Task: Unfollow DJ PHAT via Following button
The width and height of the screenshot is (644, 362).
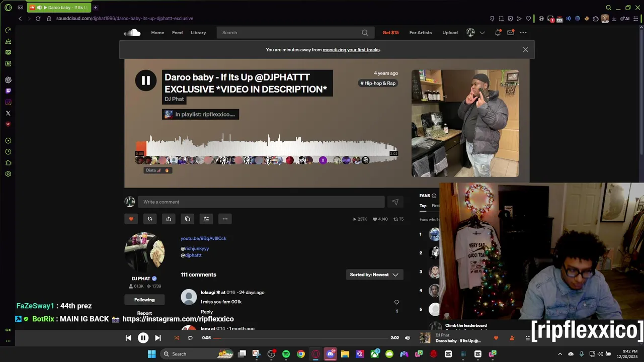Action: point(144,300)
